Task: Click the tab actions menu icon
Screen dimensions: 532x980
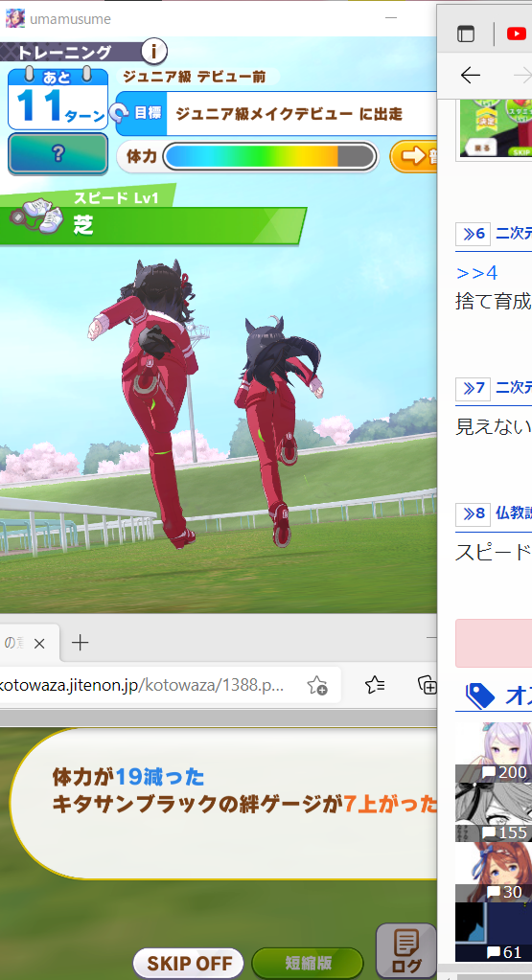Action: (466, 34)
